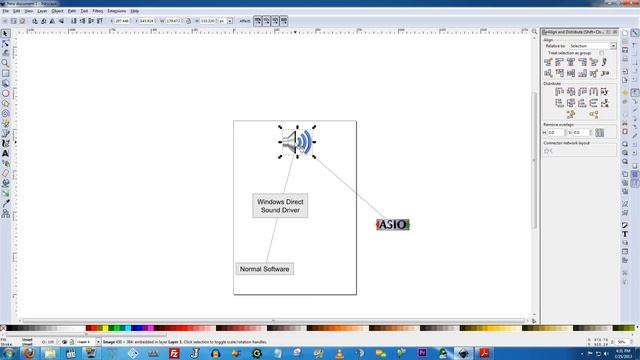Select the Pencil freehand tool

click(5, 123)
